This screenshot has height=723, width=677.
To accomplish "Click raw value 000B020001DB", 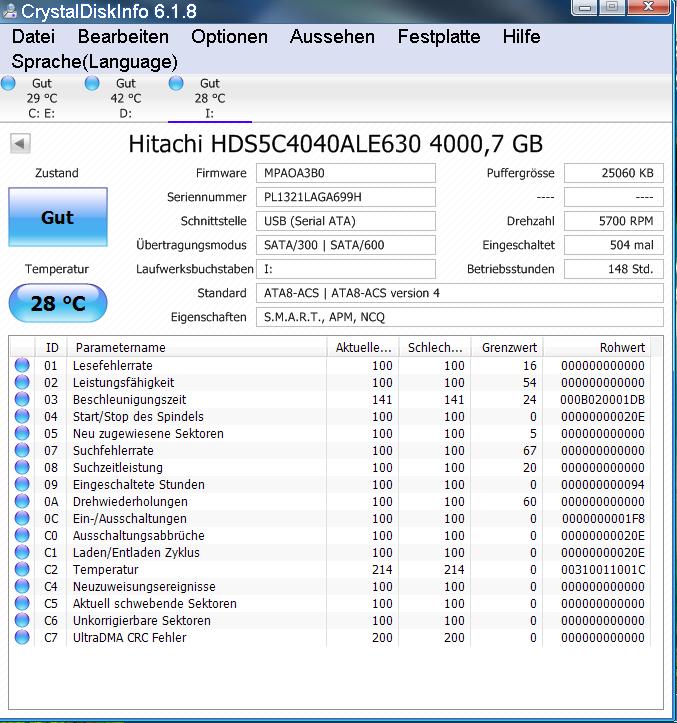I will [x=602, y=400].
